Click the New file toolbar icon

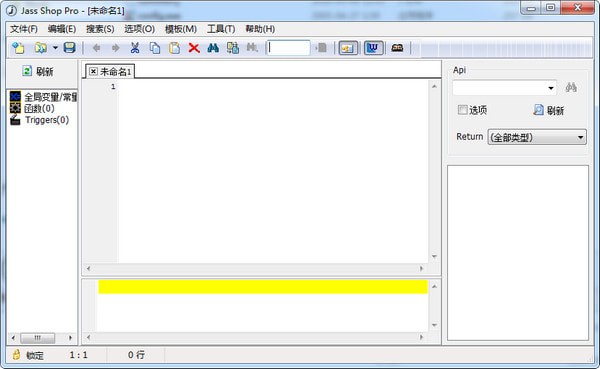(x=18, y=48)
